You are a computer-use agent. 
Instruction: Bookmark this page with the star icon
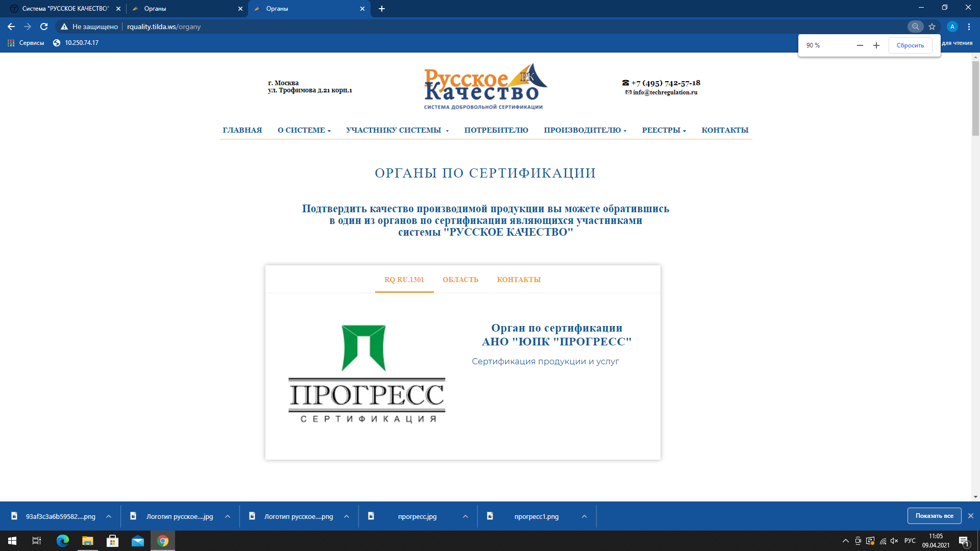pos(932,27)
